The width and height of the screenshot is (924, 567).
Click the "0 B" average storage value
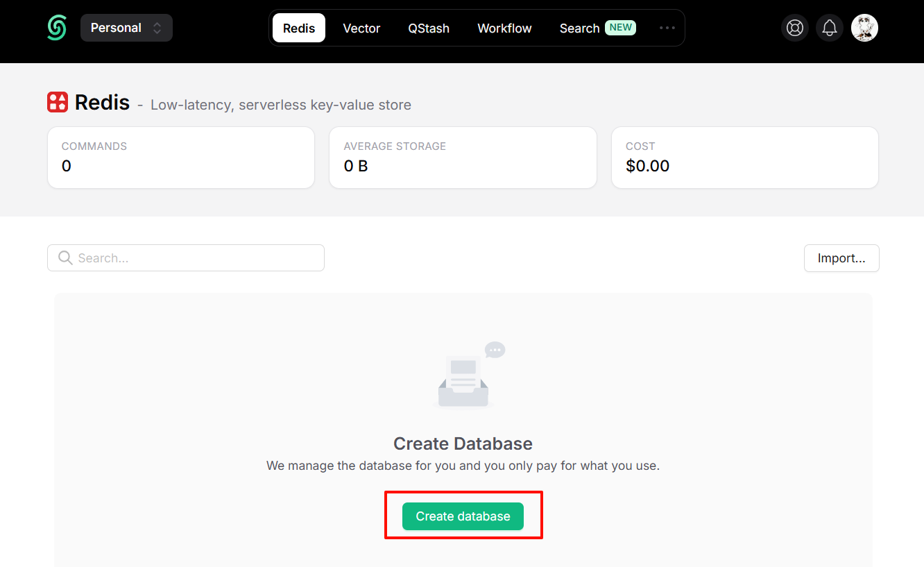(356, 166)
